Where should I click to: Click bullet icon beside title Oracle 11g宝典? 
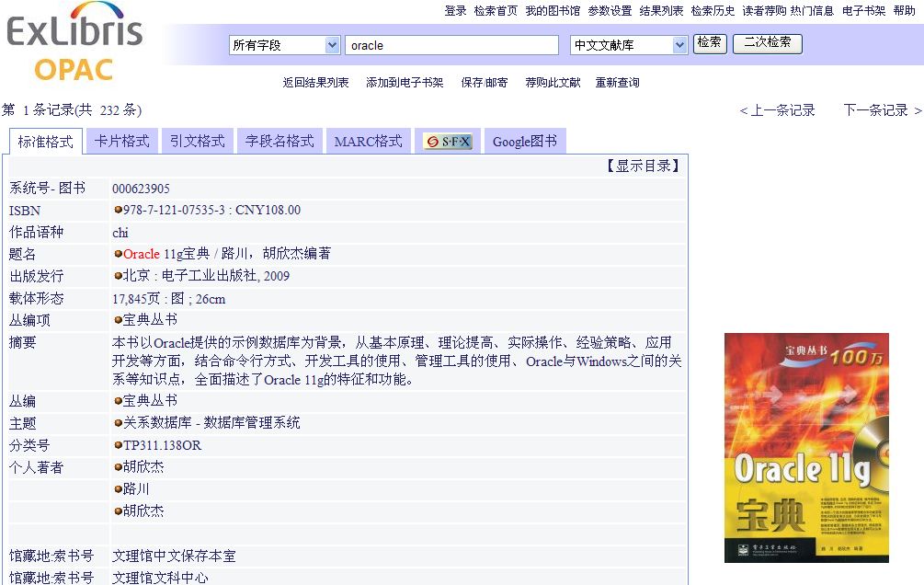(x=118, y=254)
